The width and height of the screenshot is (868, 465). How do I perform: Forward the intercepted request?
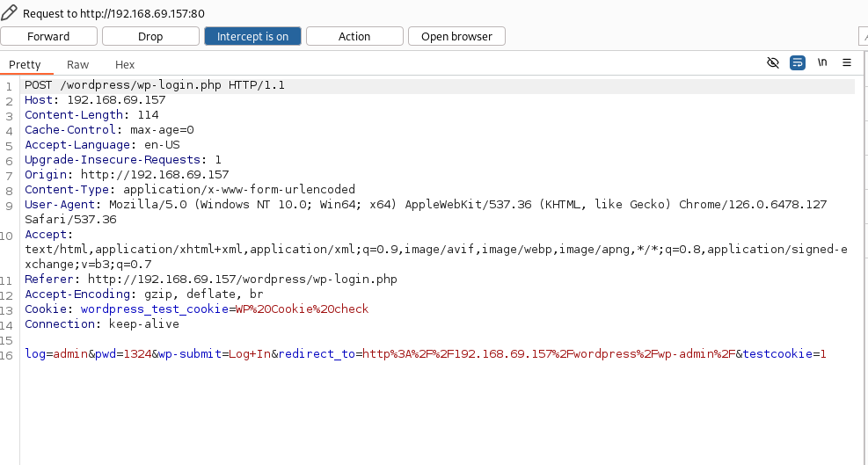tap(48, 37)
